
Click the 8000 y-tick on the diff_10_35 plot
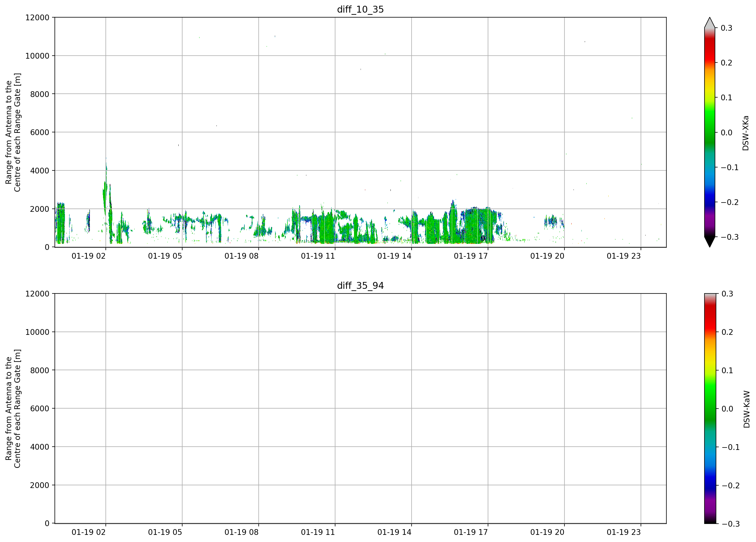tap(40, 94)
